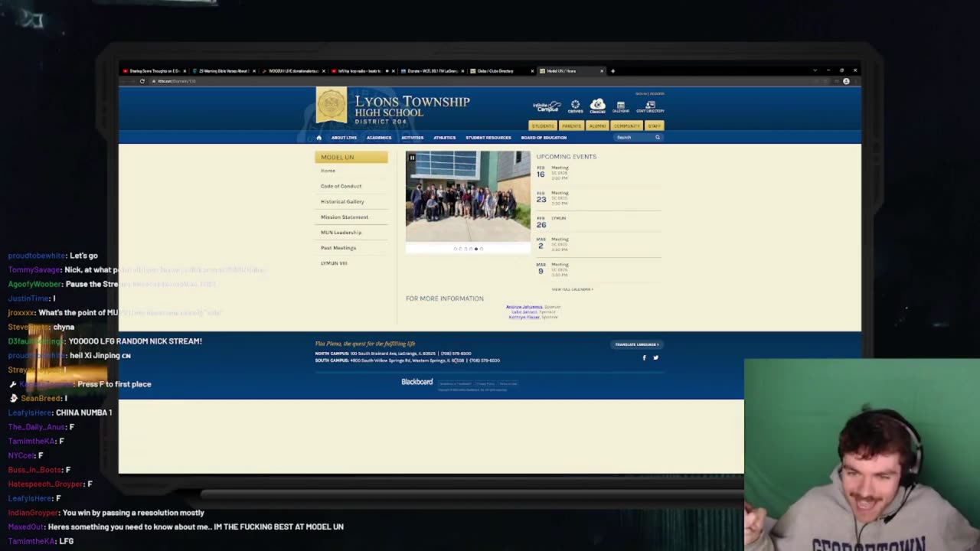Image resolution: width=980 pixels, height=551 pixels.
Task: Switch to the Clubs / Clubs Directory tab
Action: coord(500,71)
